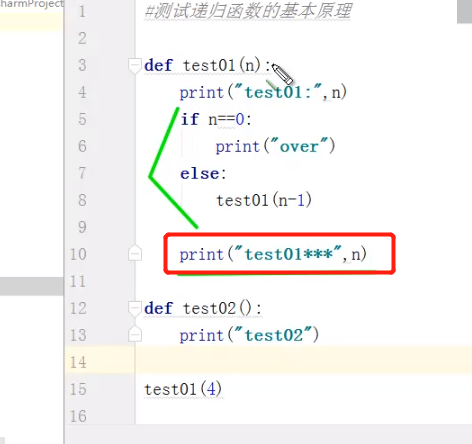The image size is (472, 444).
Task: Click the print("over") statement
Action: tap(275, 146)
